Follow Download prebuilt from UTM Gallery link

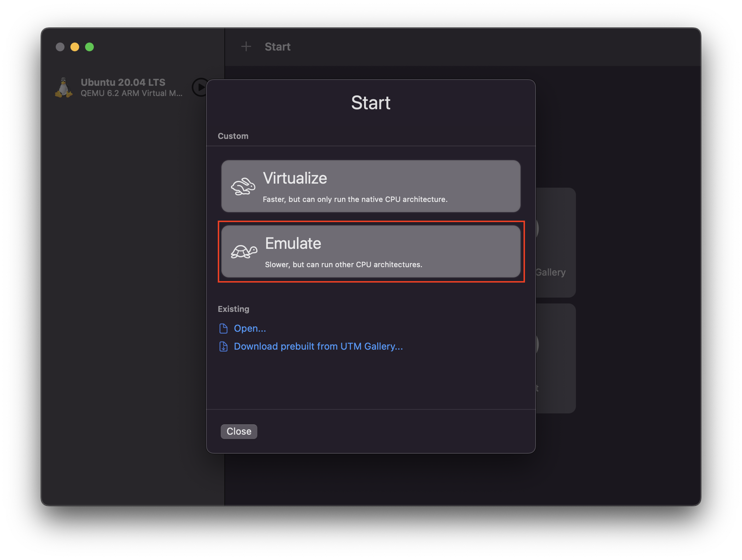click(x=318, y=346)
